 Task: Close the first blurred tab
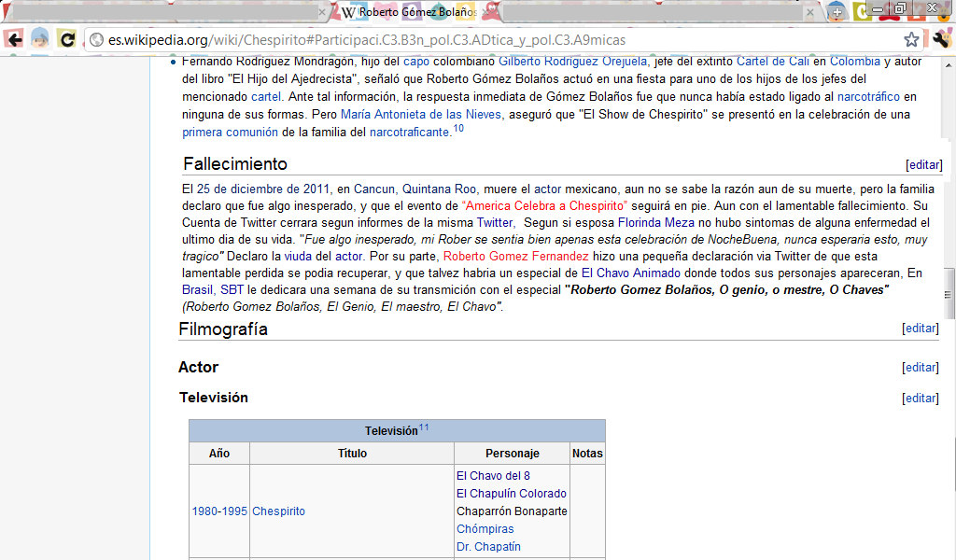click(322, 13)
